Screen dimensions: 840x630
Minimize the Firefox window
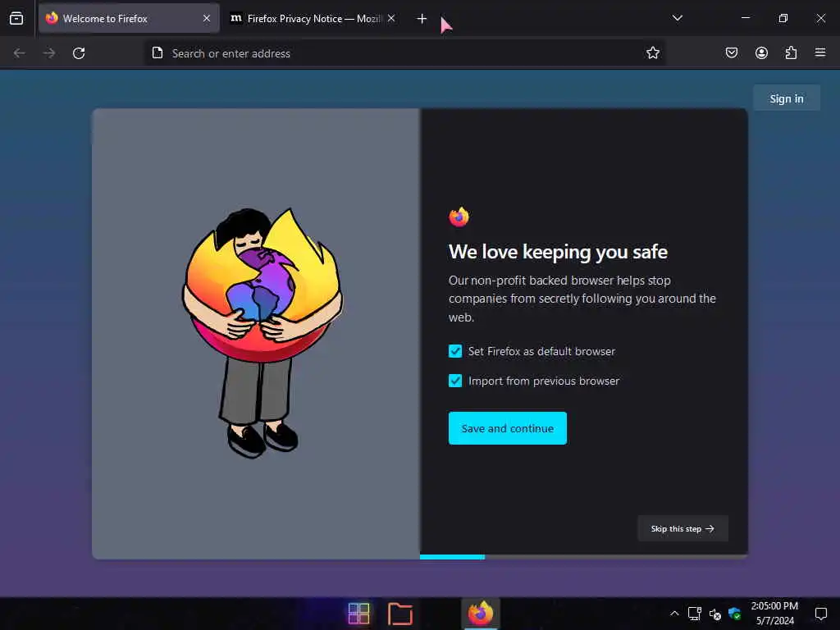click(745, 18)
